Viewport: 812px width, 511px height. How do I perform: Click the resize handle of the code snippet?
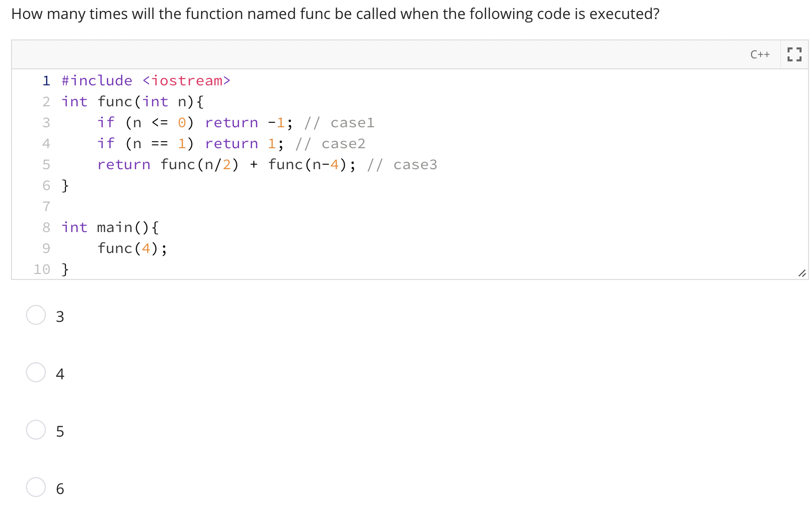[802, 273]
